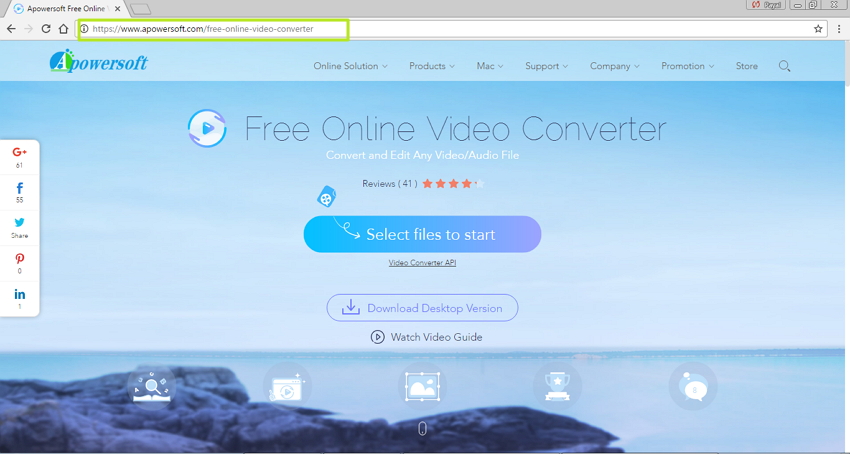Click the film reel tag icon
Viewport: 850px width, 454px height.
pyautogui.click(x=326, y=196)
